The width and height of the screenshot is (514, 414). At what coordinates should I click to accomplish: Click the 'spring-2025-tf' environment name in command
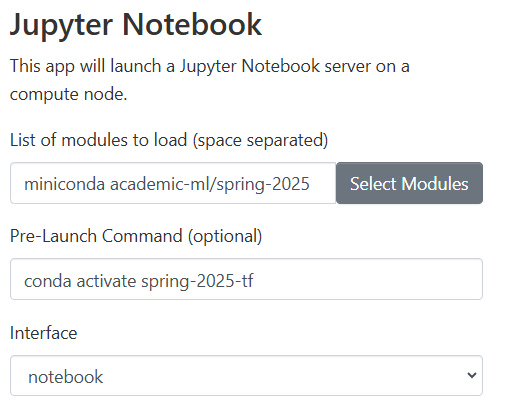(x=197, y=282)
